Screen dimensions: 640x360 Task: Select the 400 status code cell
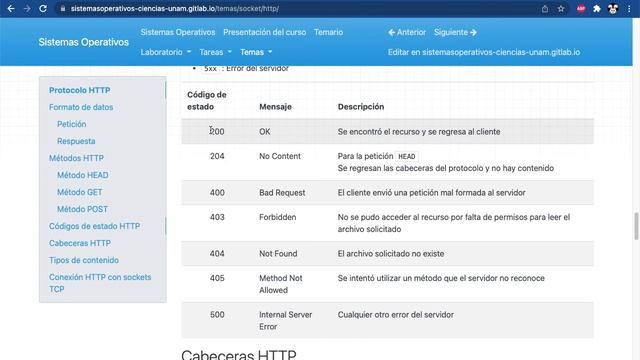[217, 193]
